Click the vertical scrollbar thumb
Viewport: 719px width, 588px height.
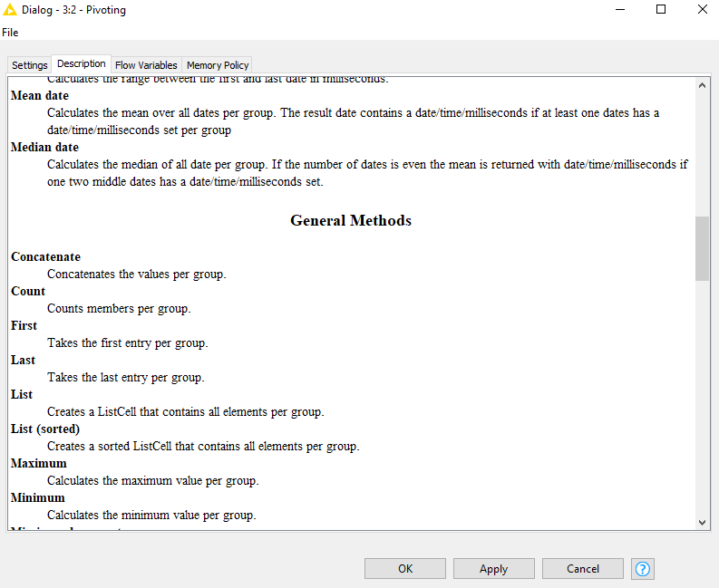point(702,248)
